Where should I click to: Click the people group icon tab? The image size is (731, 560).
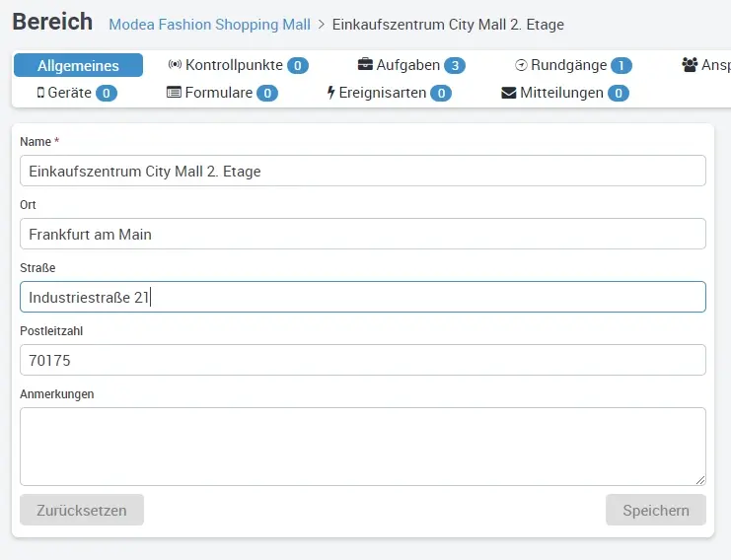(690, 65)
